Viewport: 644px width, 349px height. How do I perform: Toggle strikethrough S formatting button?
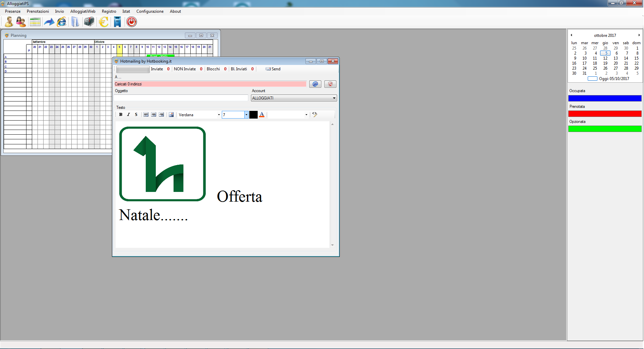[136, 115]
